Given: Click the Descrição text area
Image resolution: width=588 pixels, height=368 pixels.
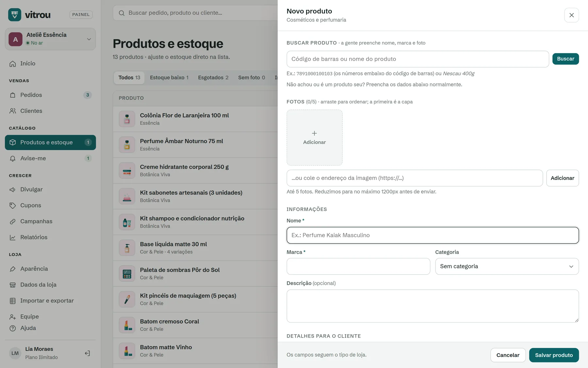Looking at the screenshot, I should [x=433, y=306].
